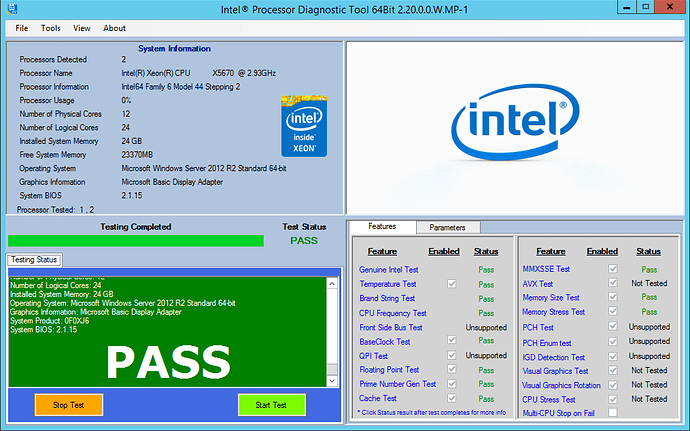Click the app icon in the title bar
Screen dimensions: 690x431
click(x=11, y=9)
